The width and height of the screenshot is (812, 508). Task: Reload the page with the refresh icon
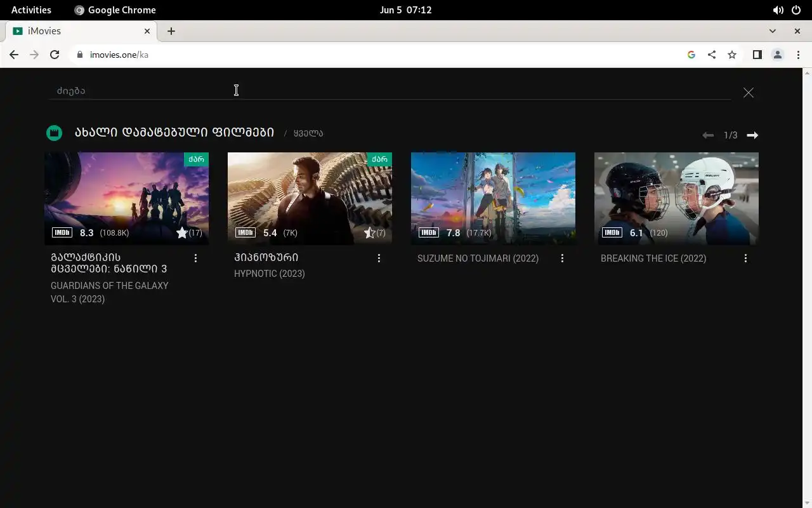click(x=55, y=55)
